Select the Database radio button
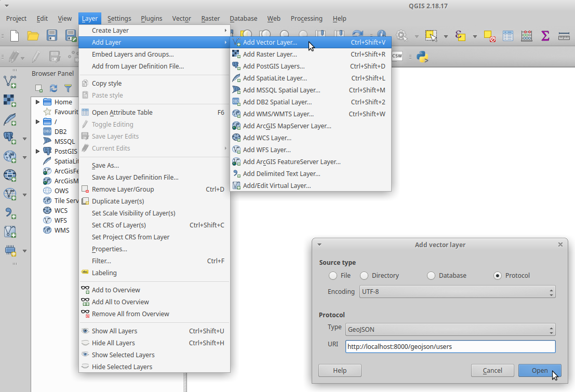Viewport: 575px width, 392px height. [x=431, y=276]
